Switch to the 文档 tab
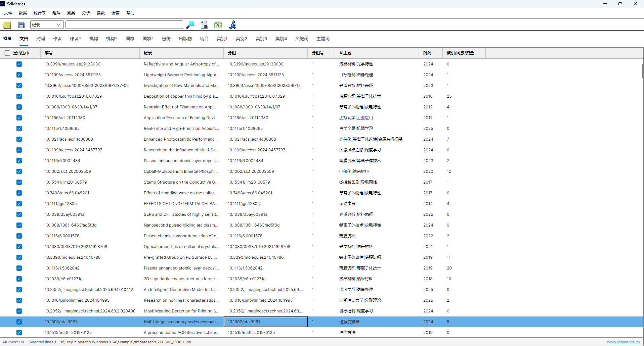Viewport: 644px width, 346px height. pyautogui.click(x=24, y=39)
